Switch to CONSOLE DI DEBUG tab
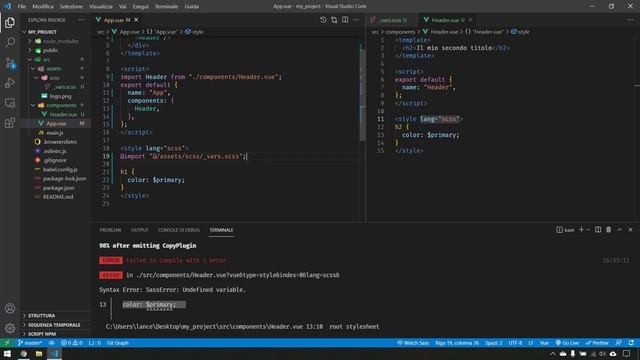Screen dimensions: 640x360 (179, 230)
